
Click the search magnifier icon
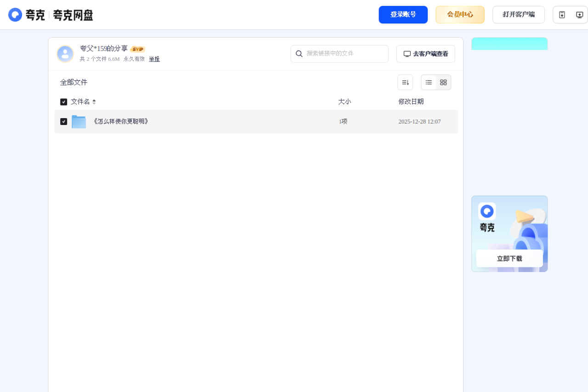pyautogui.click(x=299, y=54)
